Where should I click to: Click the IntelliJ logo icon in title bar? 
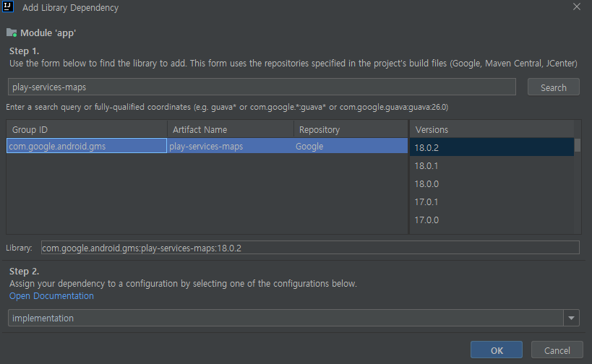(8, 6)
